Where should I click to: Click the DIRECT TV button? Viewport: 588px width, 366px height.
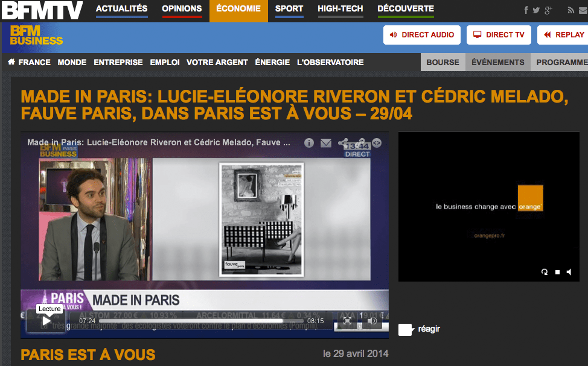[499, 35]
